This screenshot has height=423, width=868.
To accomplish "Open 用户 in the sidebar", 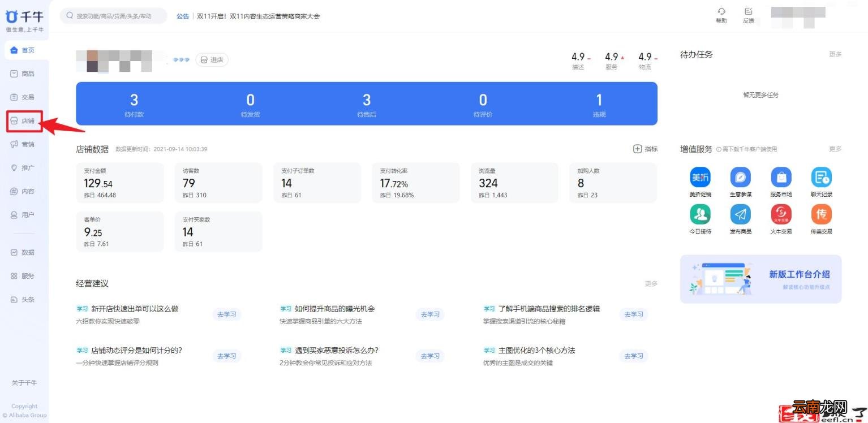I will click(23, 215).
